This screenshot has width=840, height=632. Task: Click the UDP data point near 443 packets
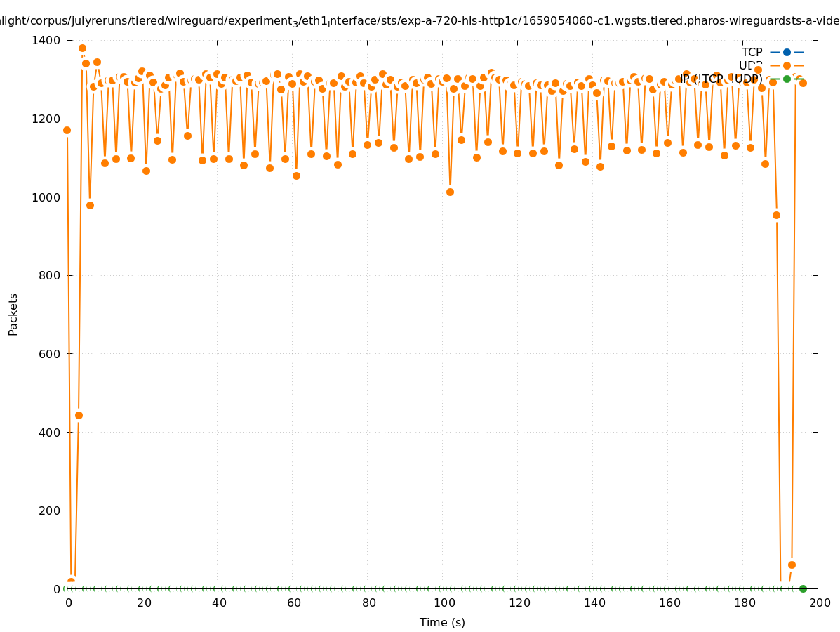[x=79, y=415]
